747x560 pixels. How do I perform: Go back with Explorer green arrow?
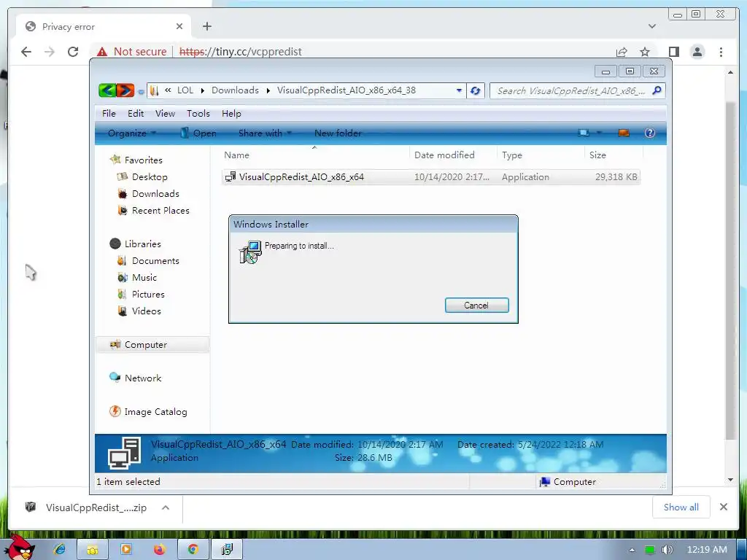(x=108, y=90)
